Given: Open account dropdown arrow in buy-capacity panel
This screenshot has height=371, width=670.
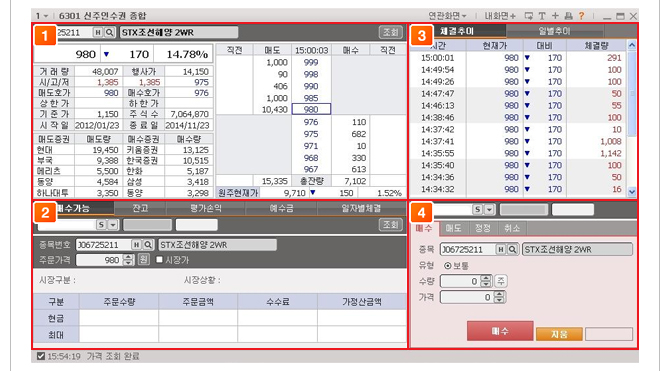Looking at the screenshot, I should click(x=113, y=225).
